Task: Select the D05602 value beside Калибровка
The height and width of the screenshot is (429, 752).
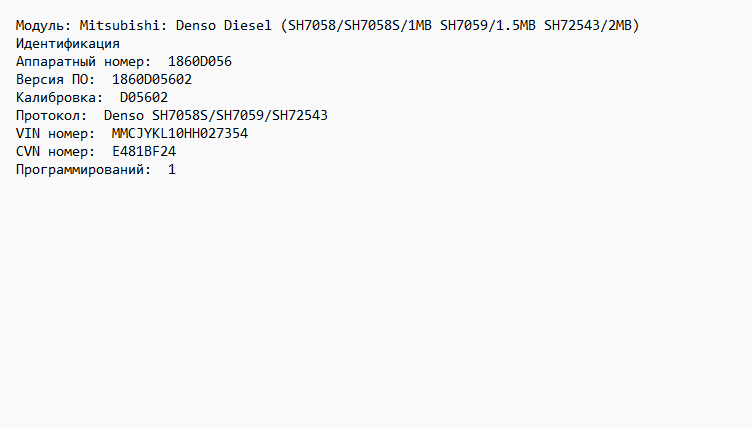Action: [x=144, y=97]
